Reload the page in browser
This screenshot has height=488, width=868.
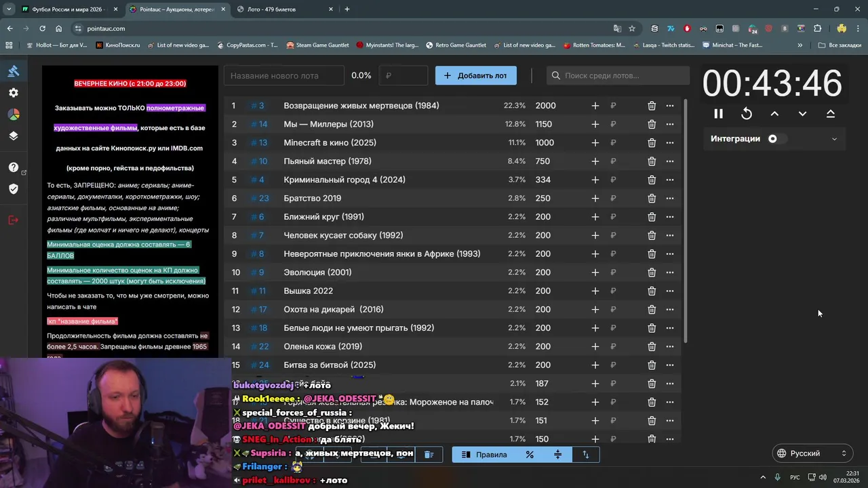click(42, 28)
